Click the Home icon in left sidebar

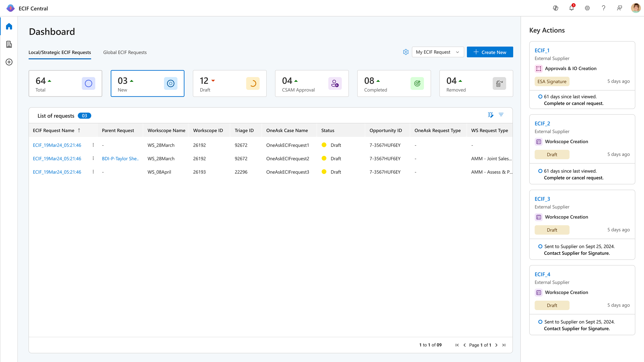coord(9,26)
